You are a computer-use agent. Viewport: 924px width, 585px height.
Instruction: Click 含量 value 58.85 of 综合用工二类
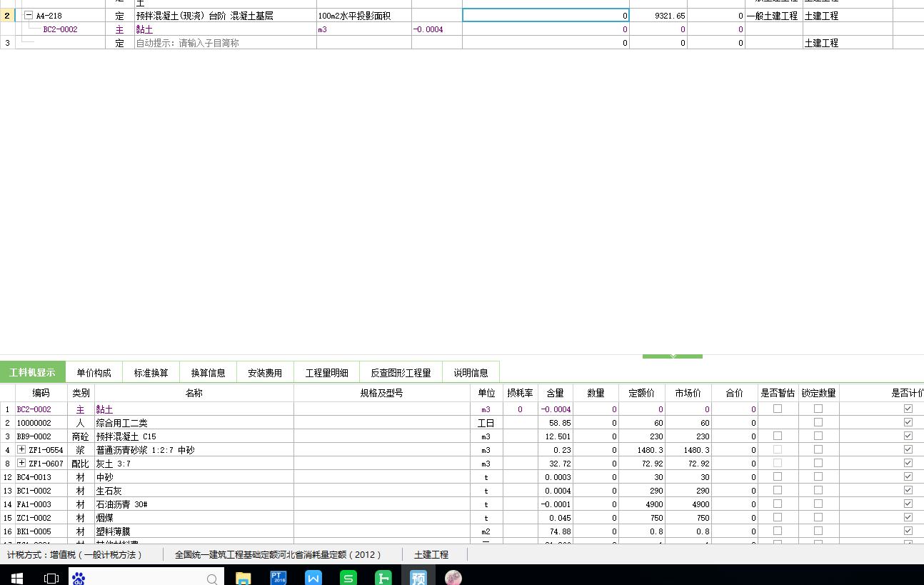[x=555, y=423]
